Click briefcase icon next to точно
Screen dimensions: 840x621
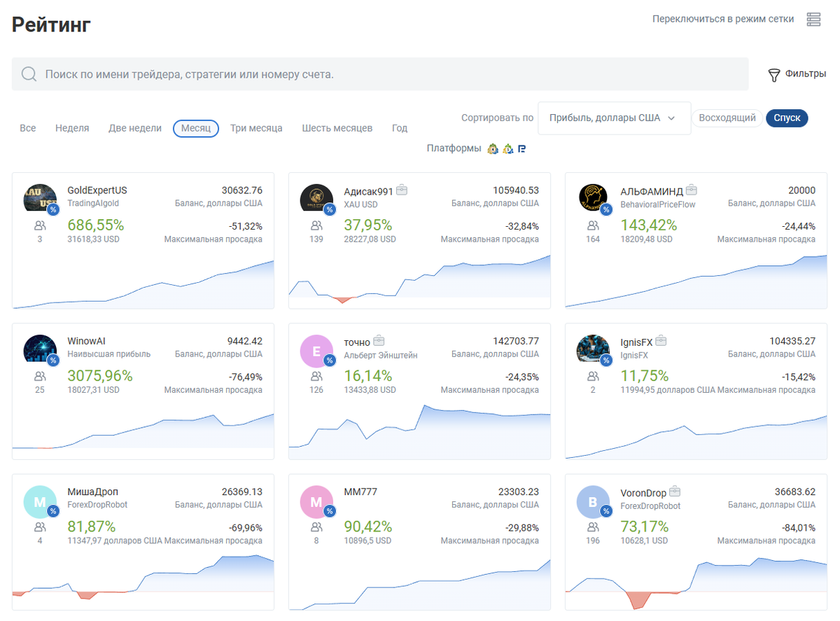[379, 341]
